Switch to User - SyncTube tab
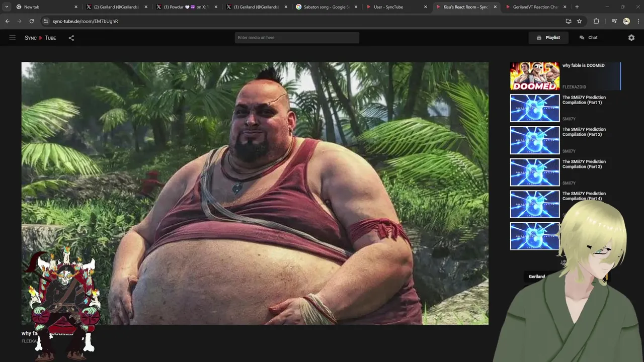The image size is (644, 362). [x=396, y=7]
